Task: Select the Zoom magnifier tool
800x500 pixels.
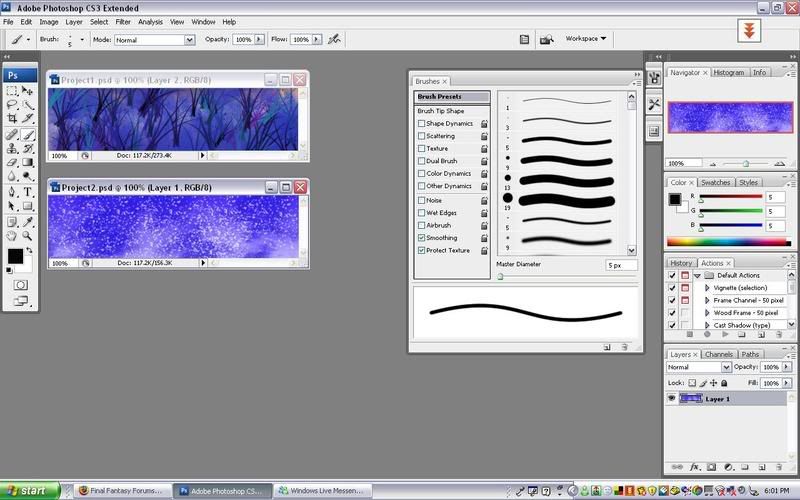Action: (x=28, y=236)
